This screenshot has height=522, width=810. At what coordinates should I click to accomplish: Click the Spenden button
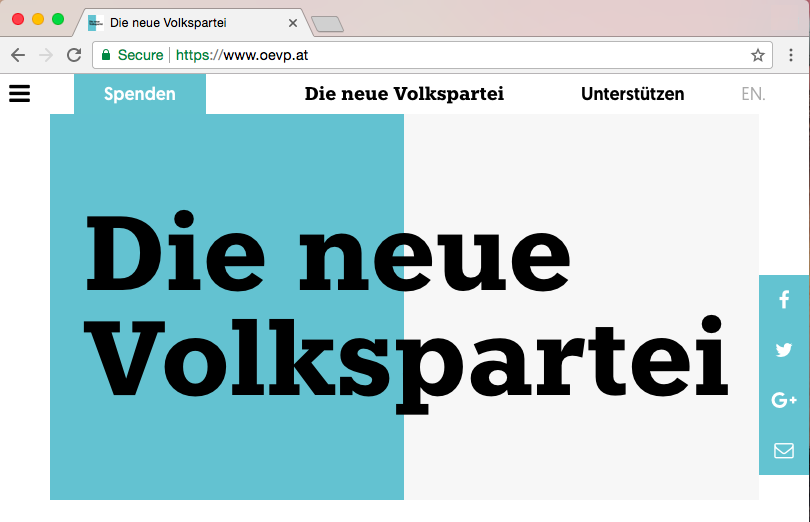(x=140, y=94)
